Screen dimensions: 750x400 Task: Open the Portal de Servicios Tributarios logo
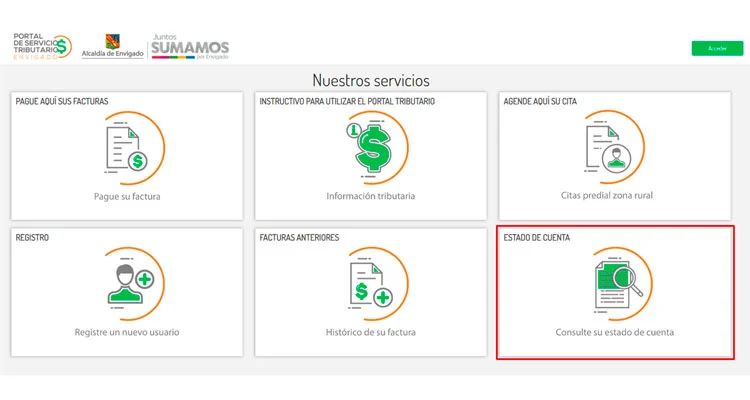coord(43,46)
